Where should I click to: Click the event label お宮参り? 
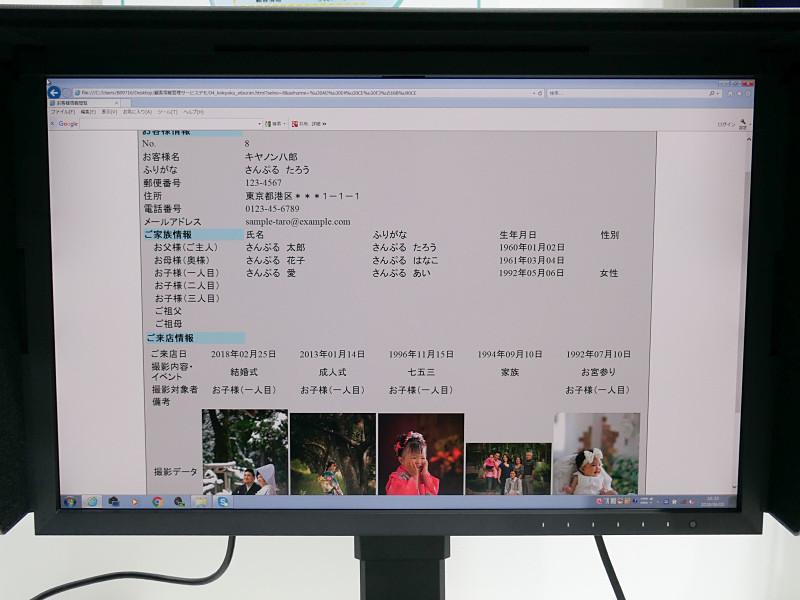coord(598,372)
